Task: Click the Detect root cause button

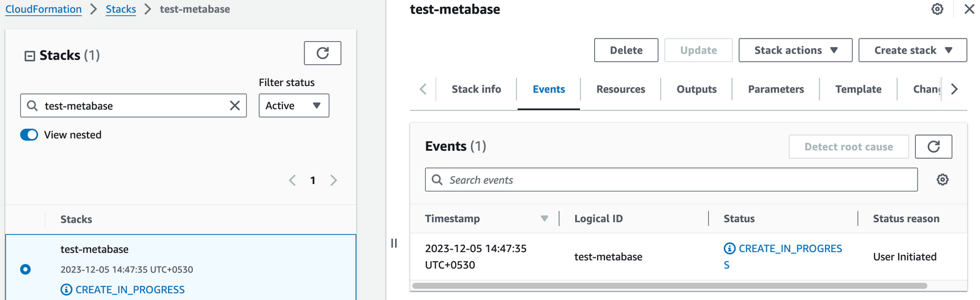Action: click(x=848, y=147)
